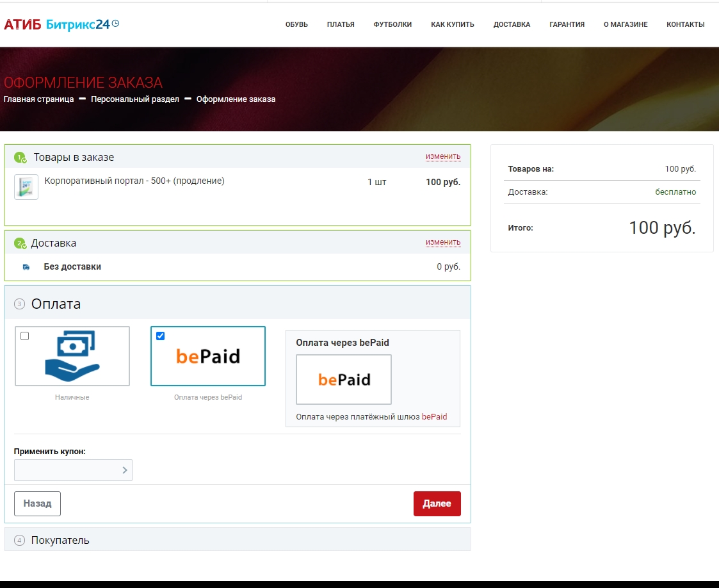Viewport: 719px width, 588px height.
Task: Expand the Покупатель section
Action: tap(238, 539)
